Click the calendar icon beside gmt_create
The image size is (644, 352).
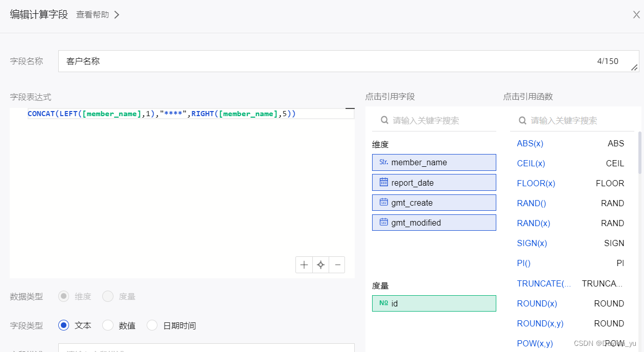coord(384,202)
